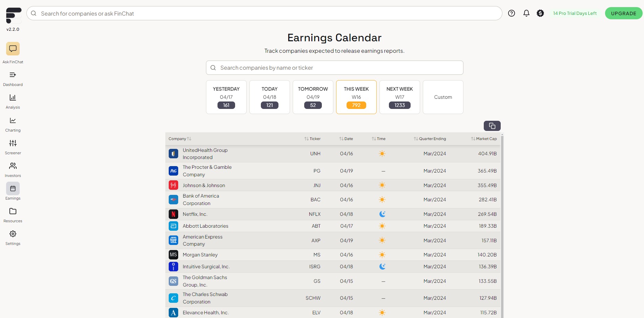The height and width of the screenshot is (318, 644).
Task: Click the American Express logo
Action: point(173,241)
